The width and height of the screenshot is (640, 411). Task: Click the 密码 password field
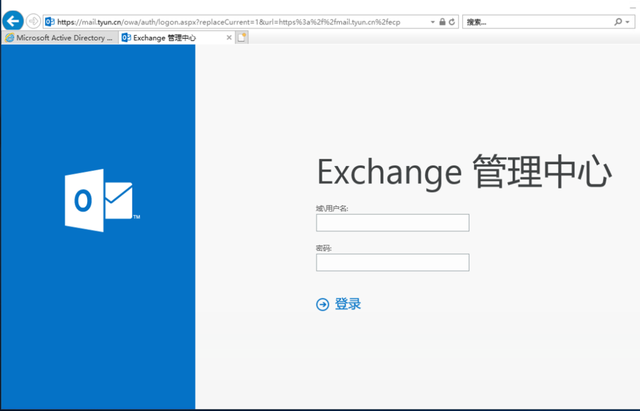coord(393,262)
